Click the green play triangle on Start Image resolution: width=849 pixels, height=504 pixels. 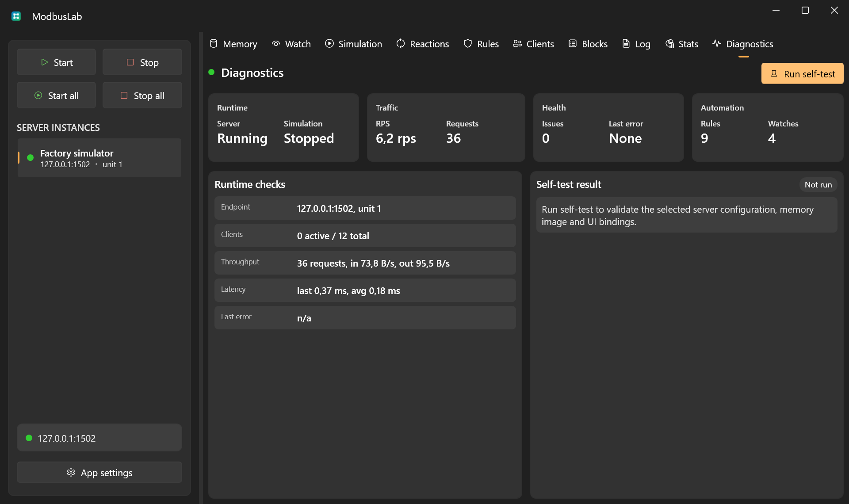pyautogui.click(x=44, y=62)
